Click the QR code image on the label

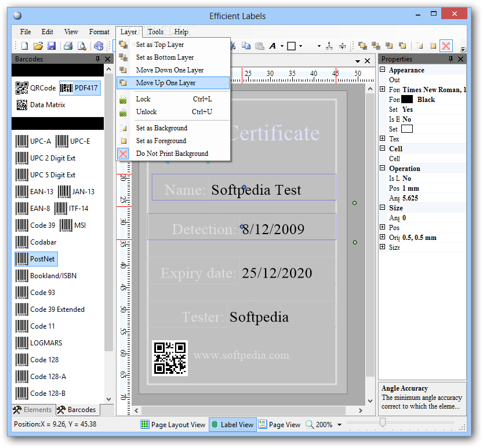170,358
